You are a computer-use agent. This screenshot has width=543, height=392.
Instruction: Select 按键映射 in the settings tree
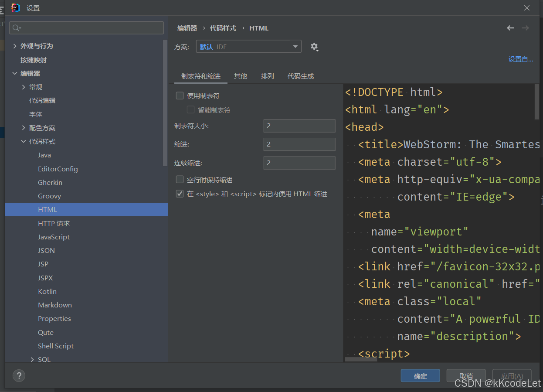tap(34, 60)
